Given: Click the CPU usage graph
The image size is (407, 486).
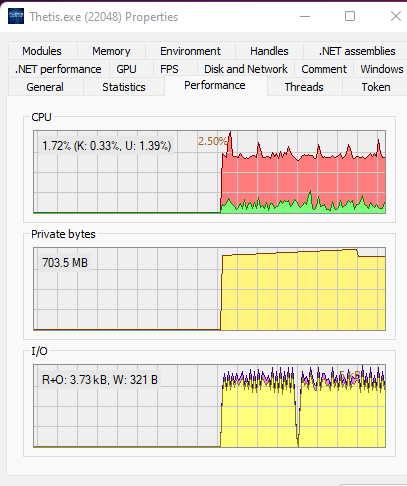Looking at the screenshot, I should point(210,172).
